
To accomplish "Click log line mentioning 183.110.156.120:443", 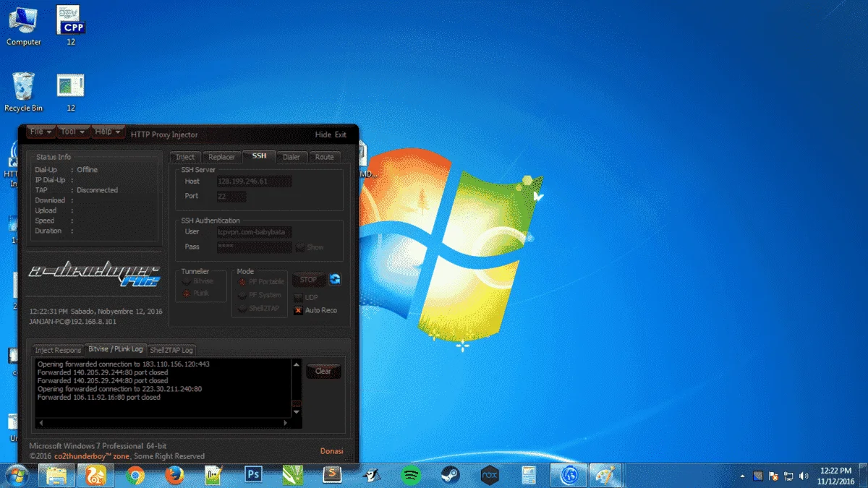I will tap(123, 364).
